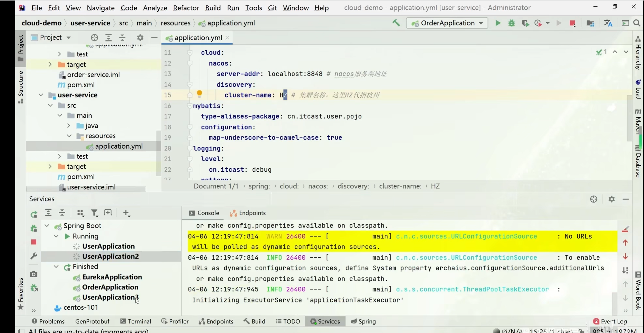Click the editor vertical scrollbar

(x=629, y=118)
